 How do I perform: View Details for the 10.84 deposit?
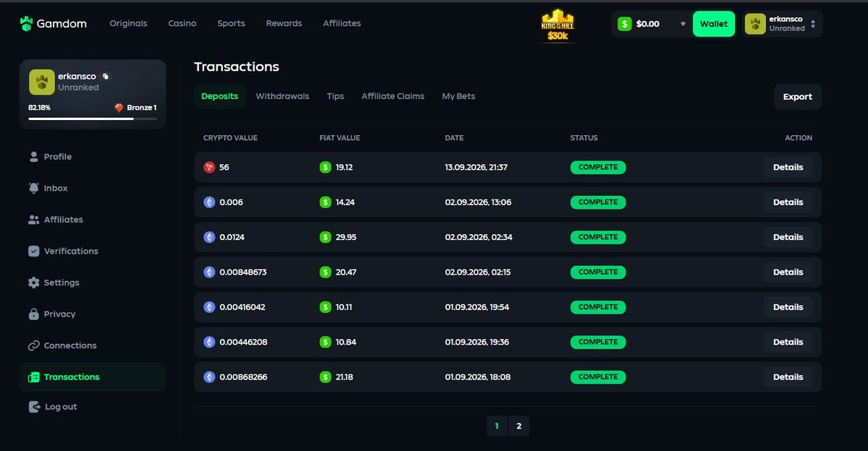(788, 342)
